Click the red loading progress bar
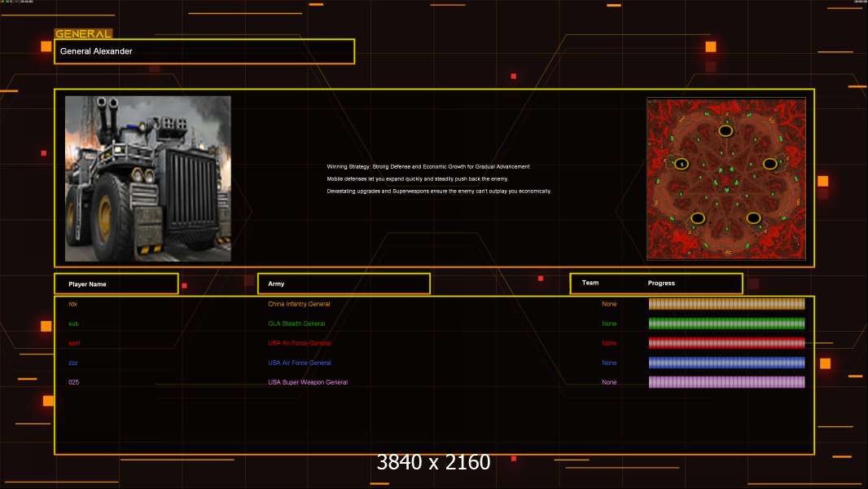 pos(726,343)
